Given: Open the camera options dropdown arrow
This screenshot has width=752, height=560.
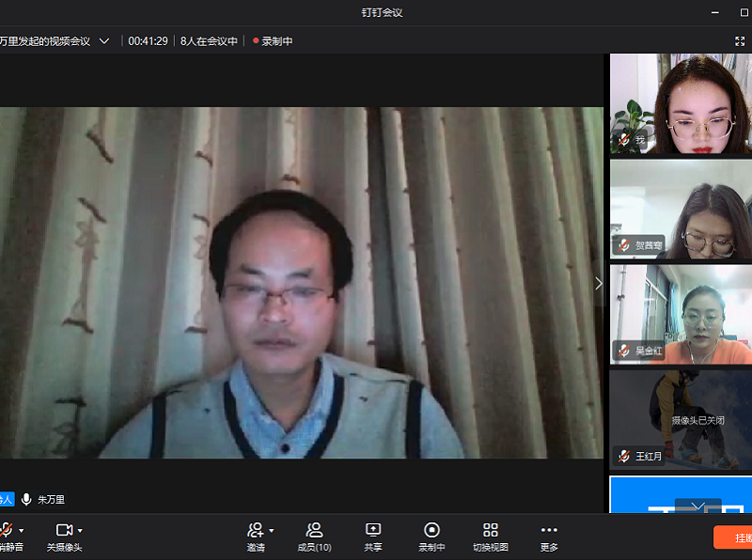Looking at the screenshot, I should coord(80,531).
